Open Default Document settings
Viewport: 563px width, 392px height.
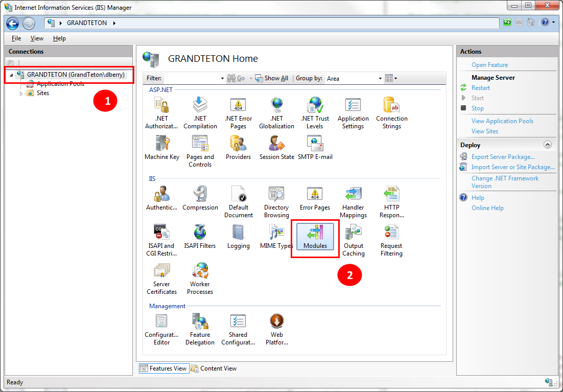click(x=238, y=199)
